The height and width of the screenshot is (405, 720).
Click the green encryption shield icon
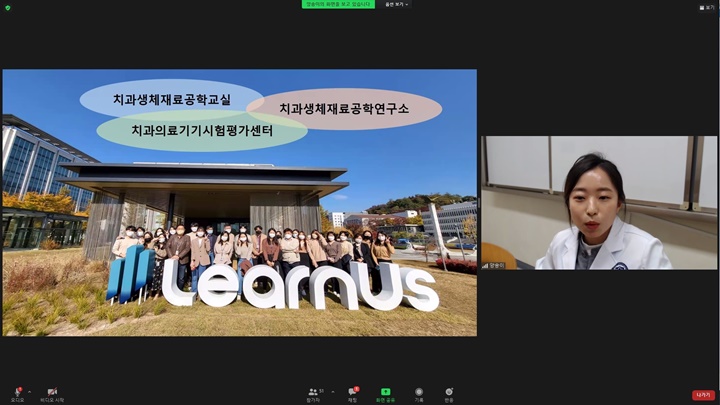tap(7, 8)
